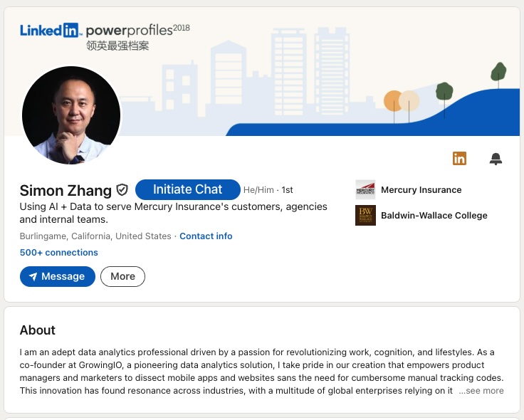View the 500+ connections link
The height and width of the screenshot is (420, 524).
pos(59,252)
